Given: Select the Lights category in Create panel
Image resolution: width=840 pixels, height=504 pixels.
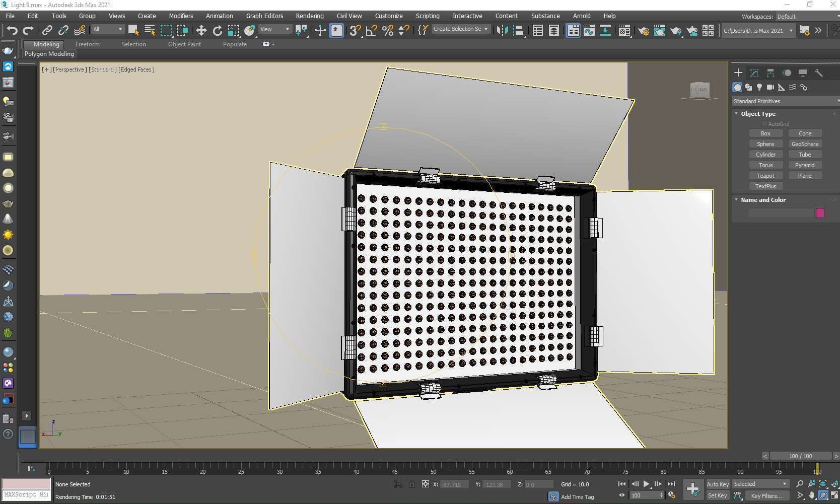Looking at the screenshot, I should tap(759, 87).
